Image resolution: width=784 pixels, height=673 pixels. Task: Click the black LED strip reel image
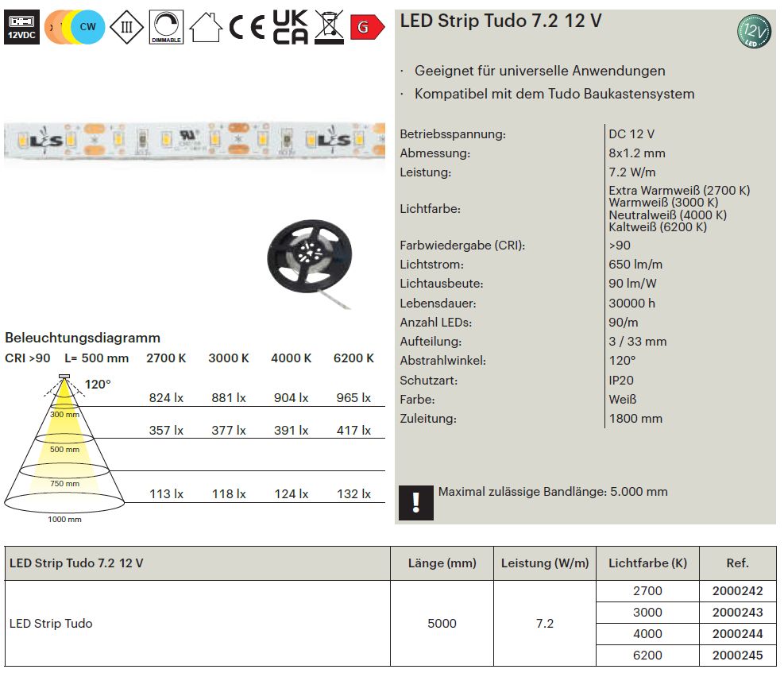pos(310,262)
